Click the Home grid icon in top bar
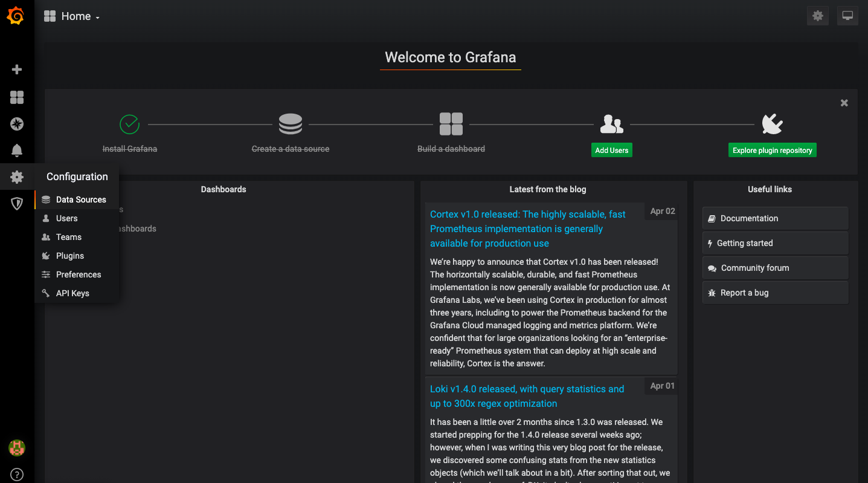This screenshot has height=483, width=868. click(x=50, y=16)
